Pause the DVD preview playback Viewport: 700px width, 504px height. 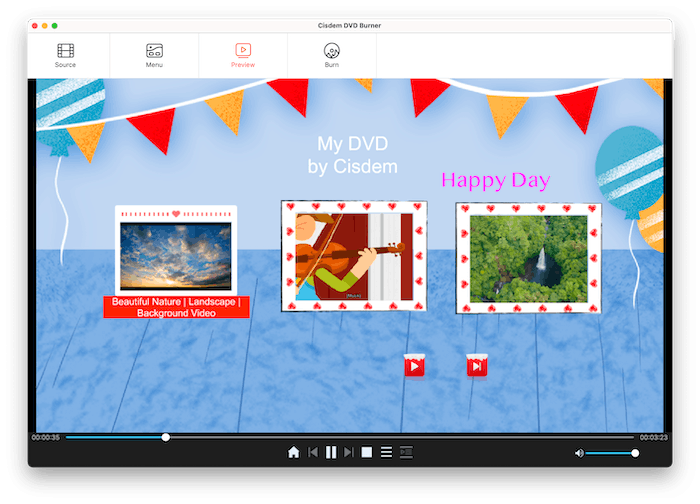click(330, 453)
